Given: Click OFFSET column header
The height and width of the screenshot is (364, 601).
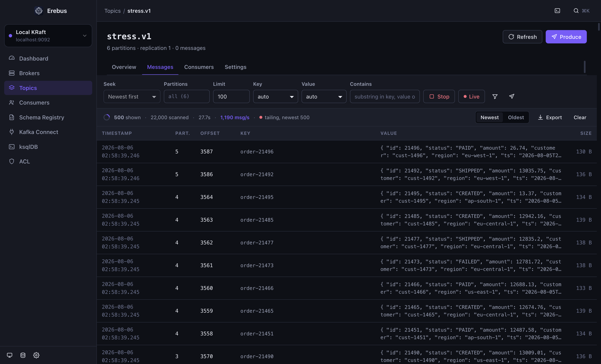Looking at the screenshot, I should [x=210, y=133].
